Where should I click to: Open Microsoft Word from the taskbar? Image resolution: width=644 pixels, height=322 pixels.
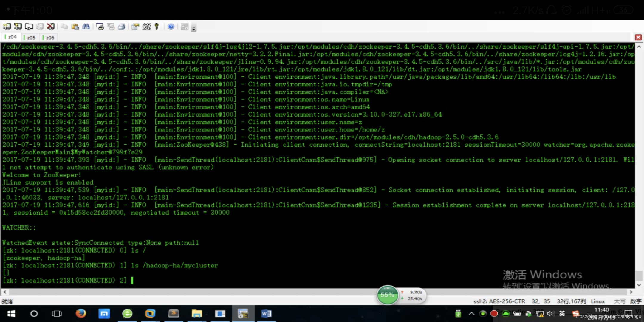click(x=266, y=314)
